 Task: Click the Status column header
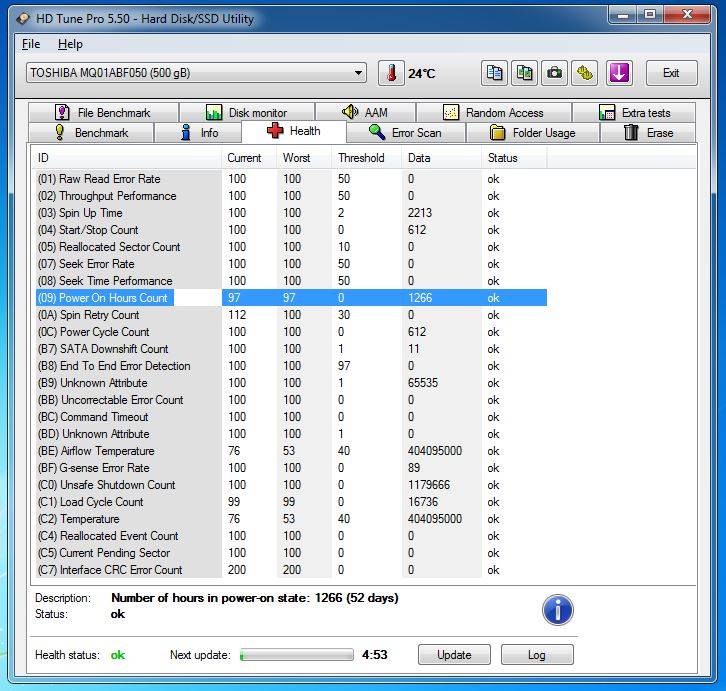coord(514,158)
